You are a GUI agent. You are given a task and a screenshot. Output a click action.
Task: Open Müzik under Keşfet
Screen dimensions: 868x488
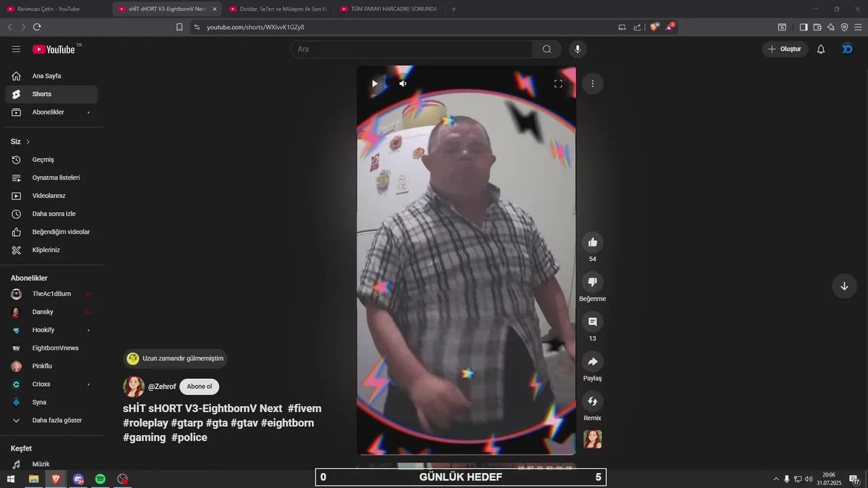52,464
